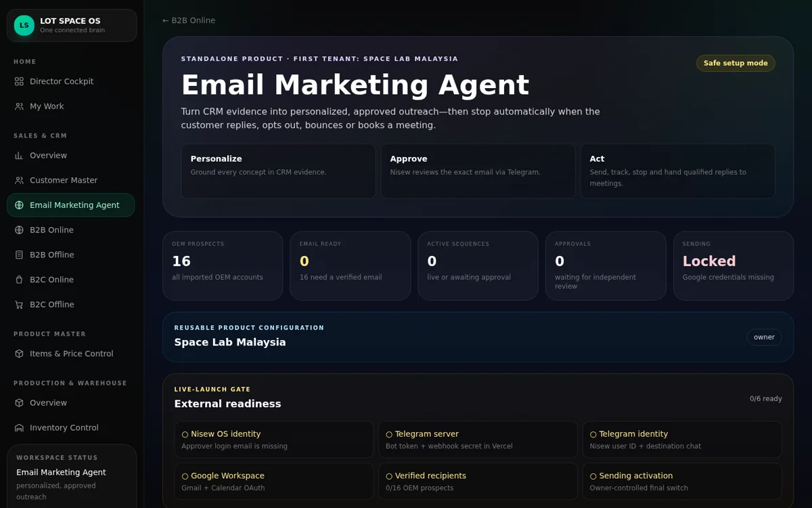Click 'Google credentials missing' text
Screen dimensions: 812x508
pyautogui.click(x=728, y=277)
